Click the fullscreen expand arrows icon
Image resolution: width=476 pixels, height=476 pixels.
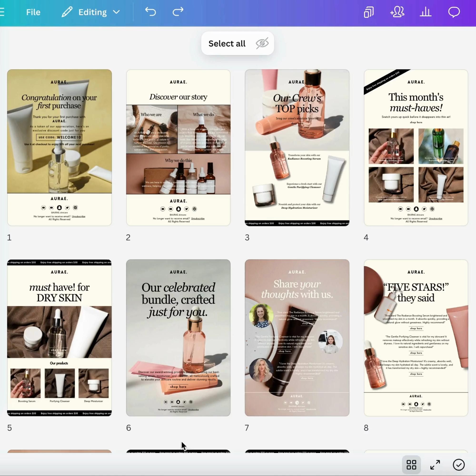tap(435, 465)
